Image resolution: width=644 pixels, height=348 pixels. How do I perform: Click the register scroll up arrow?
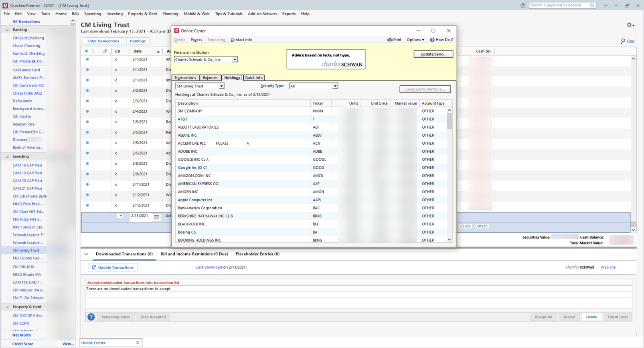pos(633,59)
